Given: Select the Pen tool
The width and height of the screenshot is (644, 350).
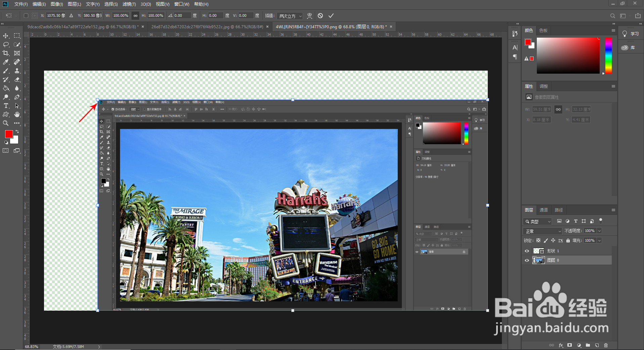Looking at the screenshot, I should (x=17, y=97).
